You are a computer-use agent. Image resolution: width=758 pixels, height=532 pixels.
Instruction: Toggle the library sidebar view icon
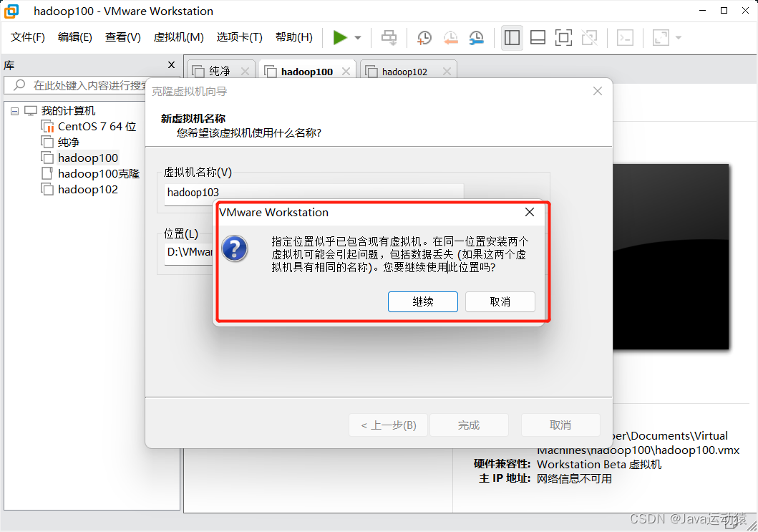tap(512, 37)
